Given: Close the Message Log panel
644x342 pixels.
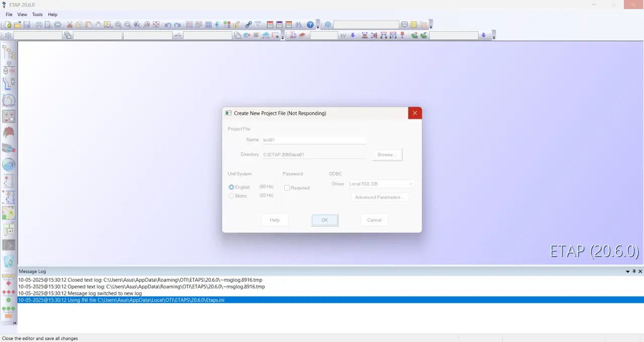Looking at the screenshot, I should pos(640,271).
